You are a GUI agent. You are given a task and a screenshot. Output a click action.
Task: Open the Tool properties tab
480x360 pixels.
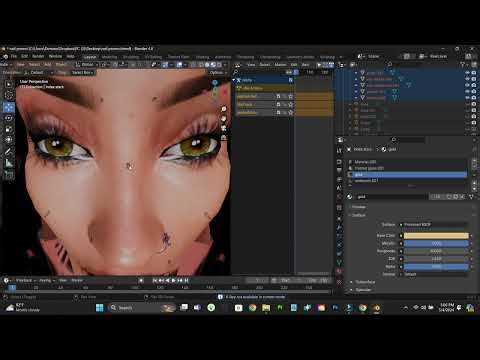[339, 151]
